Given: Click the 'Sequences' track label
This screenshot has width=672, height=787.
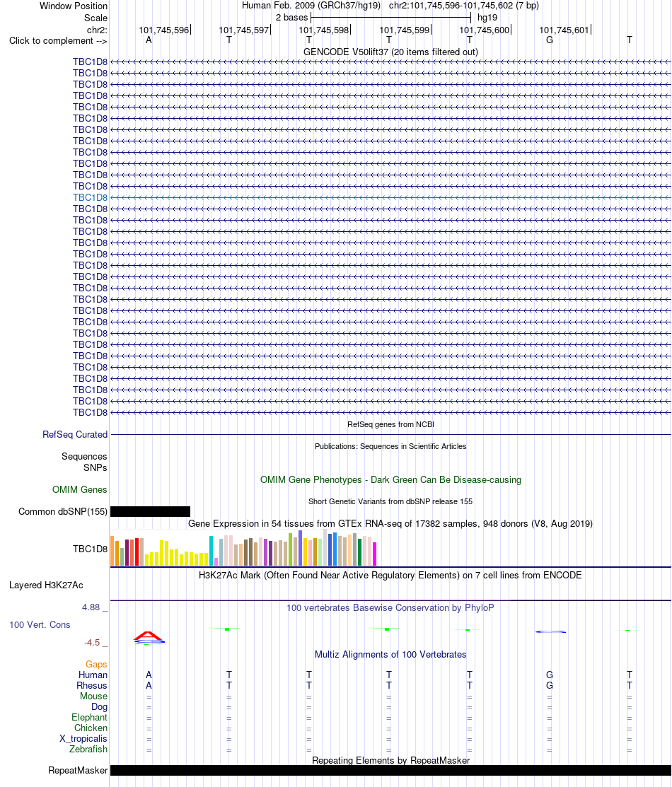Looking at the screenshot, I should pyautogui.click(x=84, y=457).
